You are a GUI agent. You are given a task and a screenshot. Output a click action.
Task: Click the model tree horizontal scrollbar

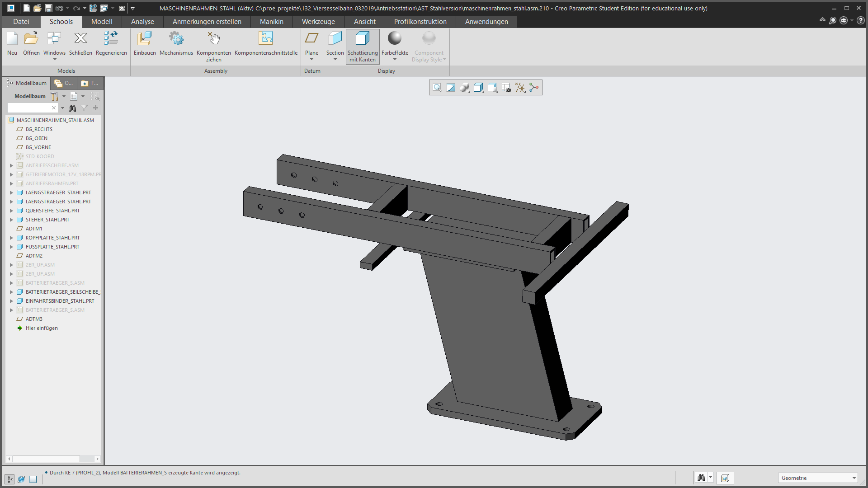[47, 459]
